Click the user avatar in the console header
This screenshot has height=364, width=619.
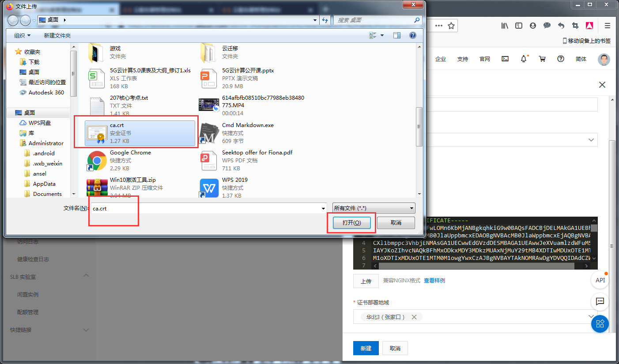click(603, 60)
